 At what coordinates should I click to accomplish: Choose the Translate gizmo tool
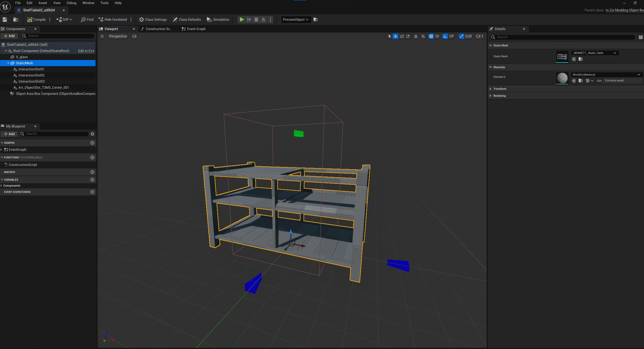click(x=396, y=36)
